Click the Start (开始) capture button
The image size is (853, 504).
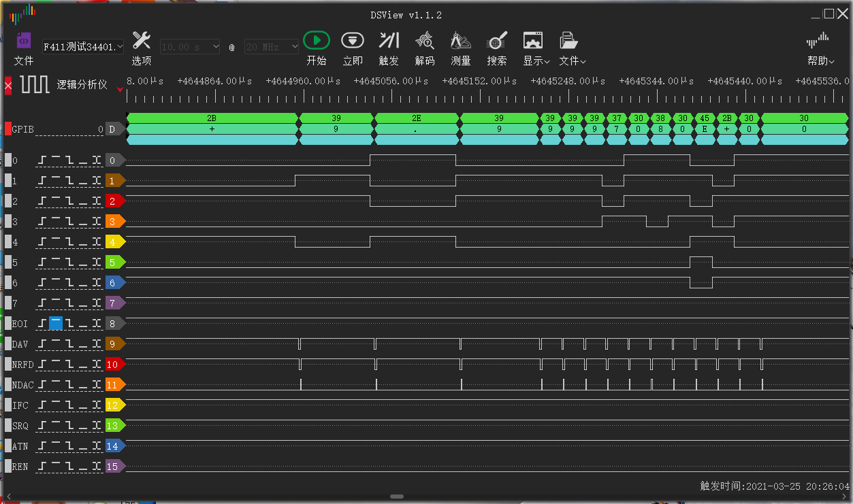tap(316, 41)
